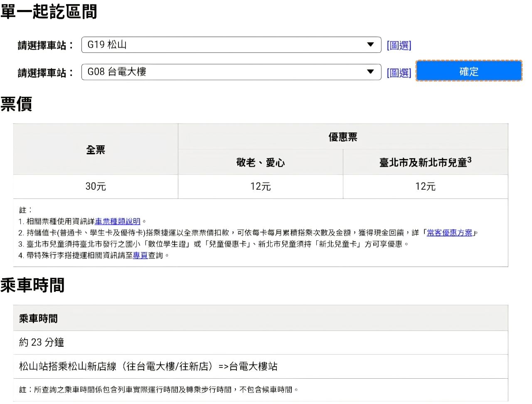Image resolution: width=532 pixels, height=404 pixels.
Task: Select the 全票 column header
Action: coord(96,149)
